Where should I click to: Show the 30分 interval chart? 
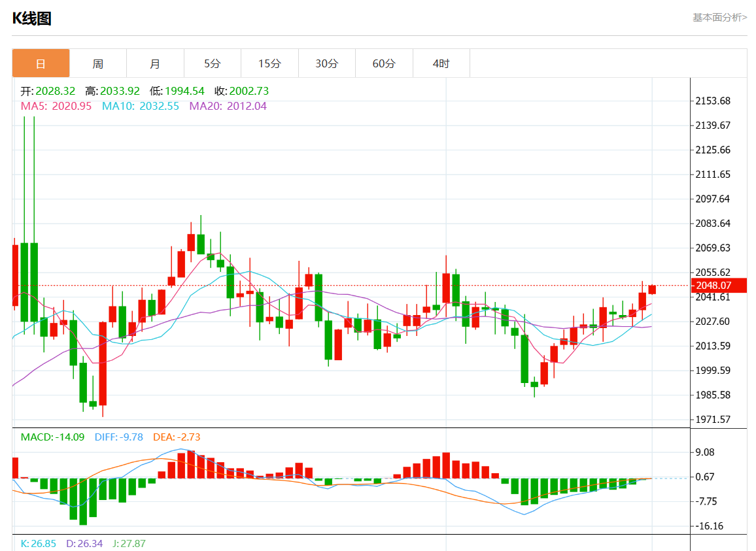(327, 63)
